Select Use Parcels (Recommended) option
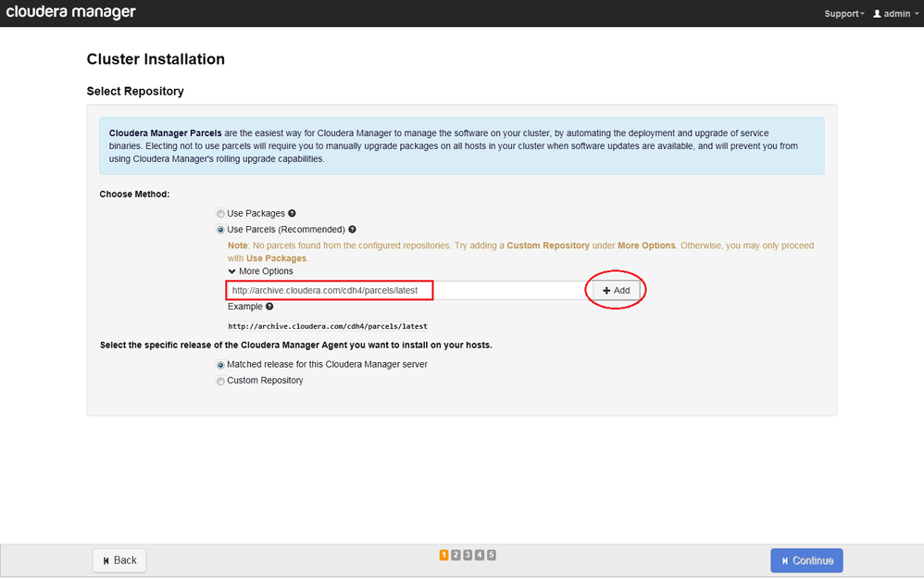 click(220, 230)
